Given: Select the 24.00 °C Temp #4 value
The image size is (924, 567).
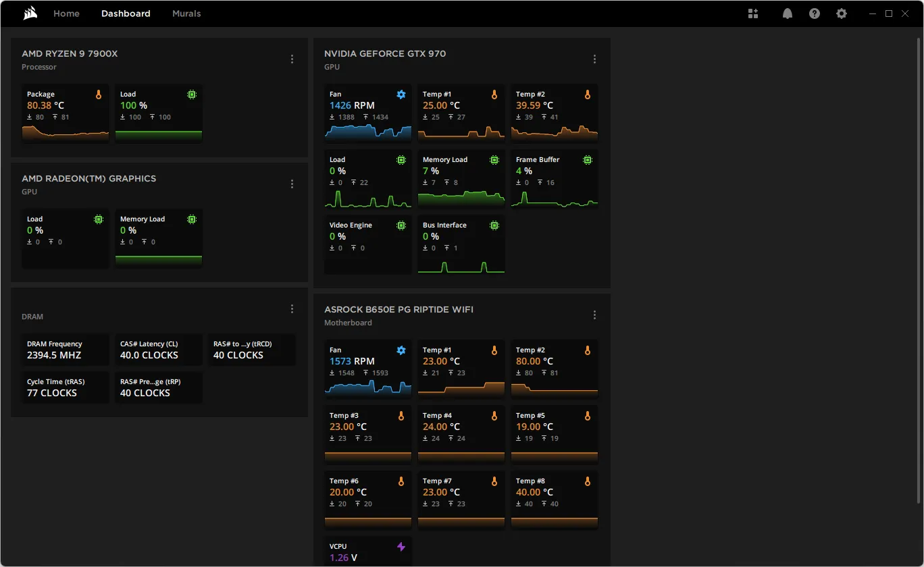Looking at the screenshot, I should coord(441,427).
